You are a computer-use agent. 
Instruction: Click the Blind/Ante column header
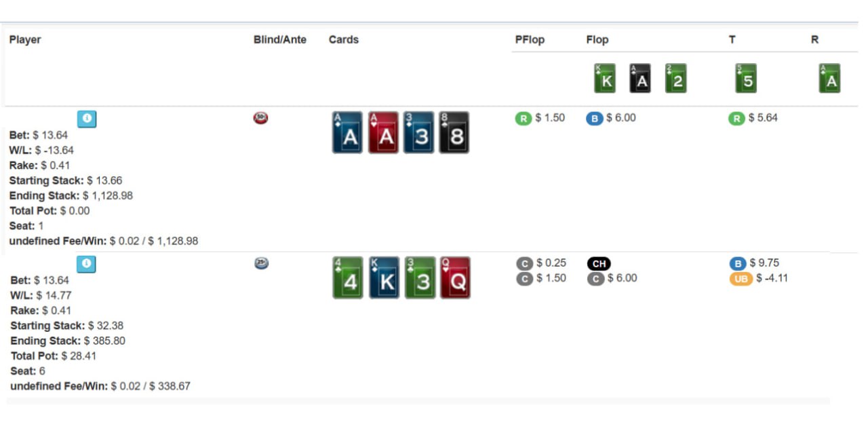(x=279, y=39)
